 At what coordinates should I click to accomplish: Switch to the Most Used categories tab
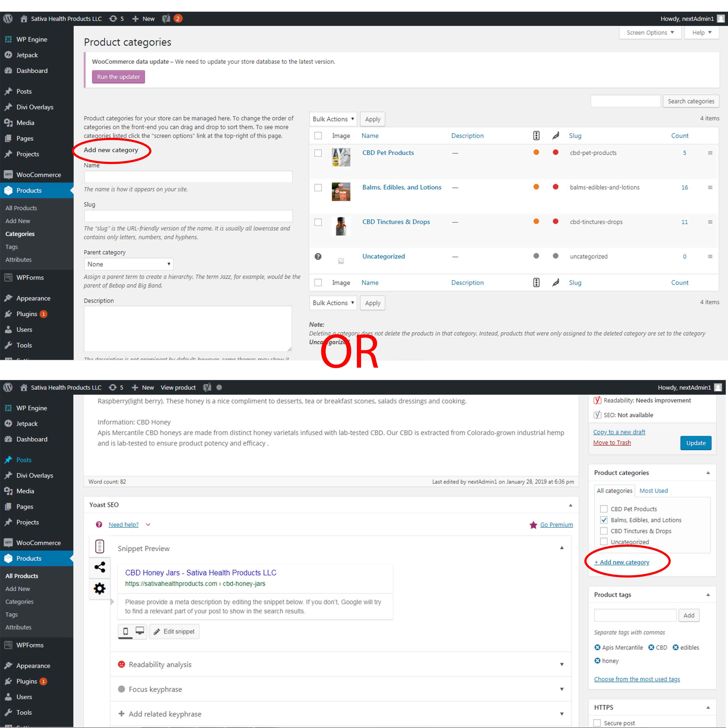pyautogui.click(x=654, y=491)
